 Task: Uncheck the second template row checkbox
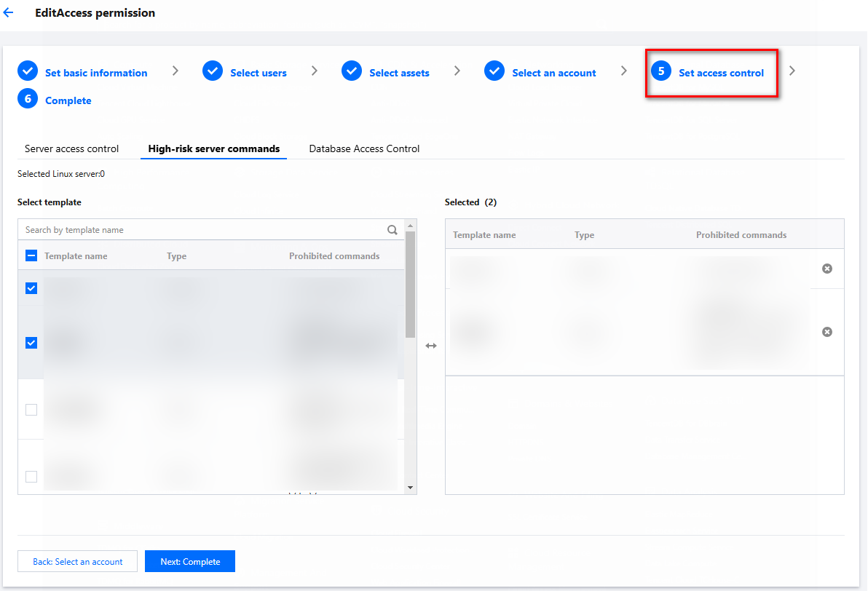pos(31,343)
